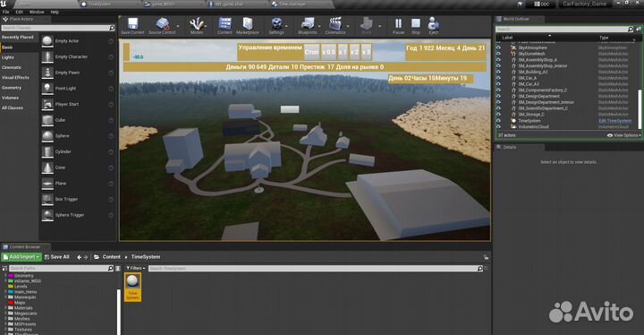Toggle visibility of SM_Building_A2 actor

(498, 72)
